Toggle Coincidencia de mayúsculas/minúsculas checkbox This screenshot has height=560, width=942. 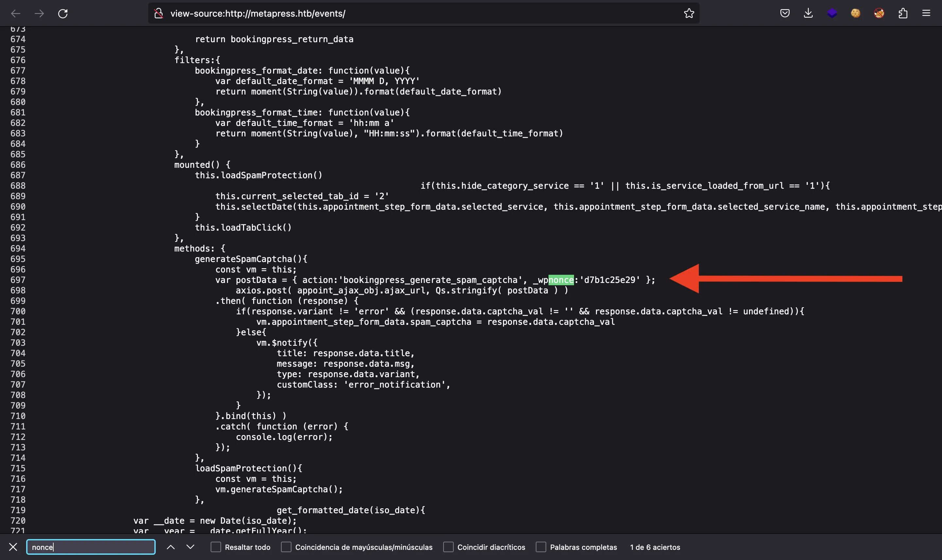point(286,547)
